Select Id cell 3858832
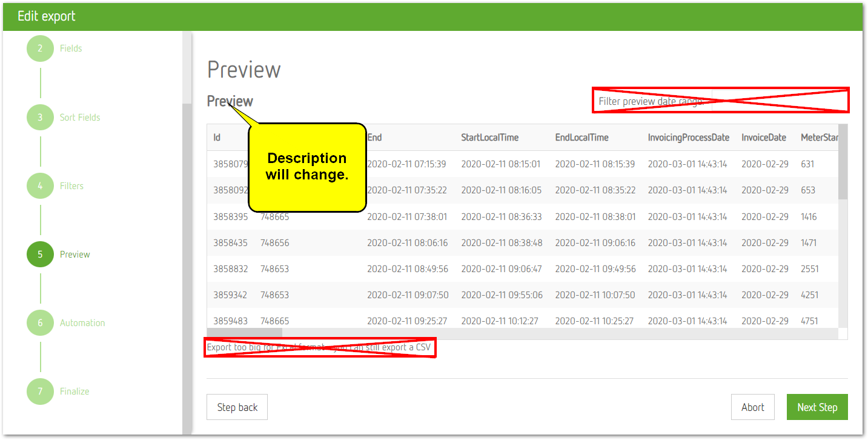Viewport: 868px width, 440px height. click(x=230, y=268)
